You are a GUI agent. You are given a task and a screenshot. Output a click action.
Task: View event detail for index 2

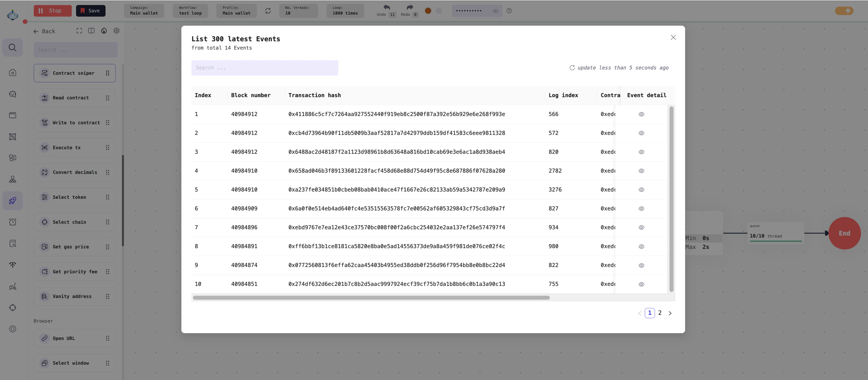coord(641,133)
